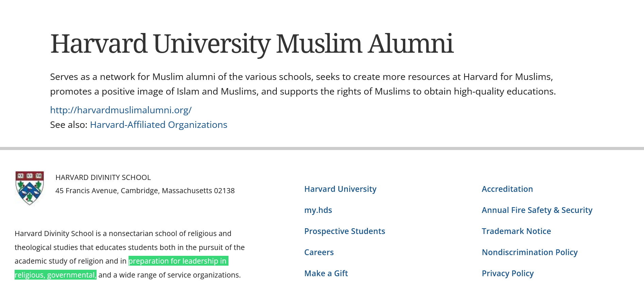Select the Make a Gift link

coord(326,273)
